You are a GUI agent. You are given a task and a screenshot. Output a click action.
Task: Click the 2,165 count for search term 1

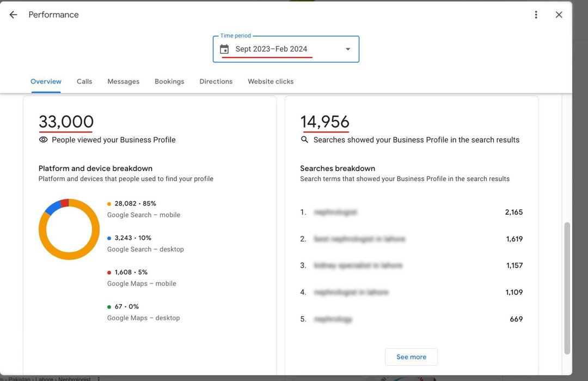tap(514, 212)
